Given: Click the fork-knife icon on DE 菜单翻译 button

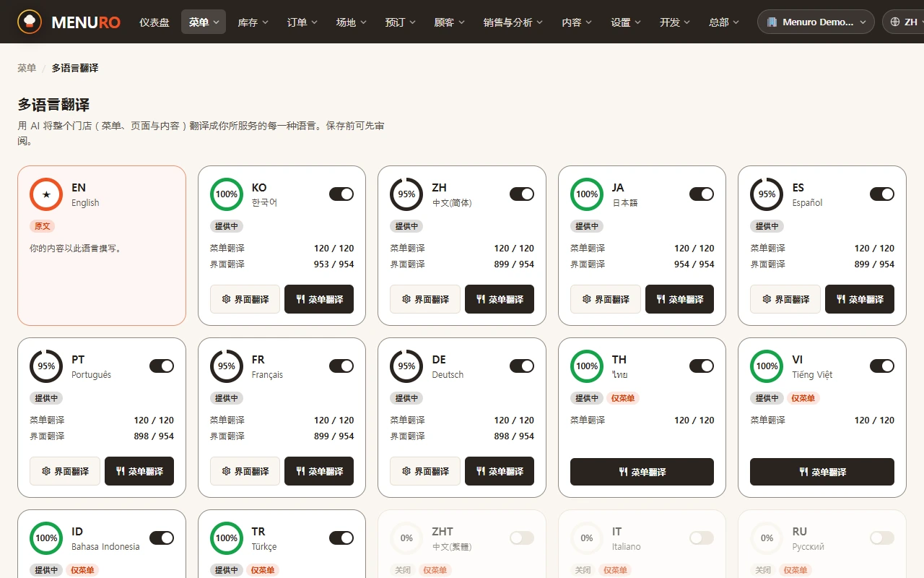Looking at the screenshot, I should click(481, 471).
